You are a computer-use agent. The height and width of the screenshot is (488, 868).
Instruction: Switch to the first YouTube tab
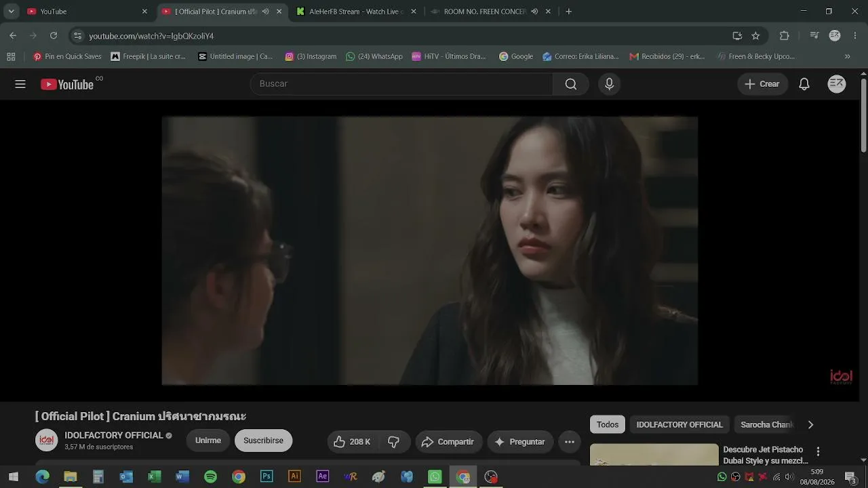[87, 12]
